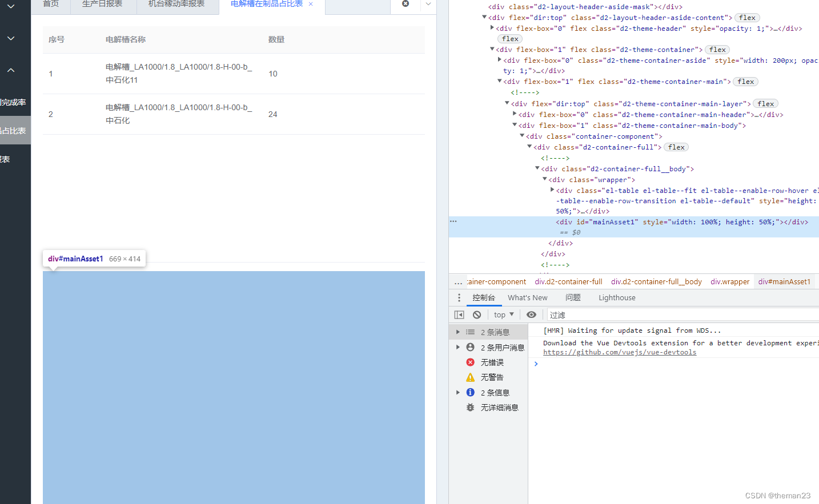Select div#mainAsset1 breadcrumb

click(784, 282)
